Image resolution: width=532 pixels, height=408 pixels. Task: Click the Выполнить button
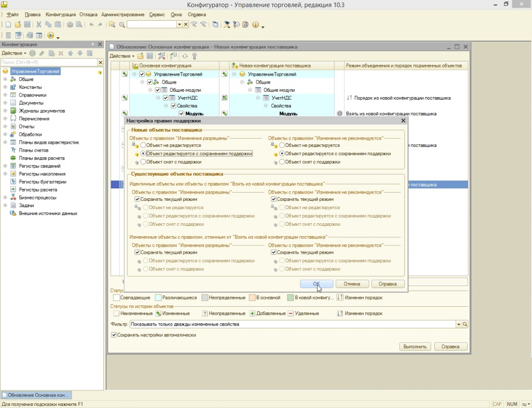(415, 347)
